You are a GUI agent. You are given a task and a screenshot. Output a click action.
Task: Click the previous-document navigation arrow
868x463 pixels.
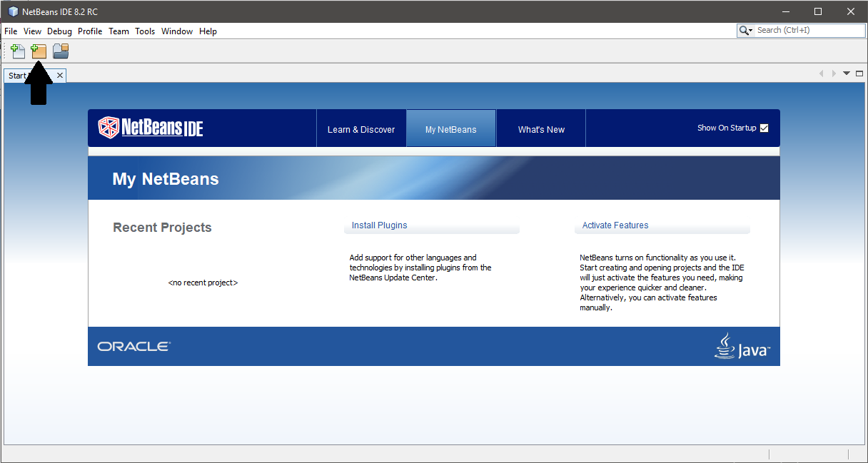(821, 73)
